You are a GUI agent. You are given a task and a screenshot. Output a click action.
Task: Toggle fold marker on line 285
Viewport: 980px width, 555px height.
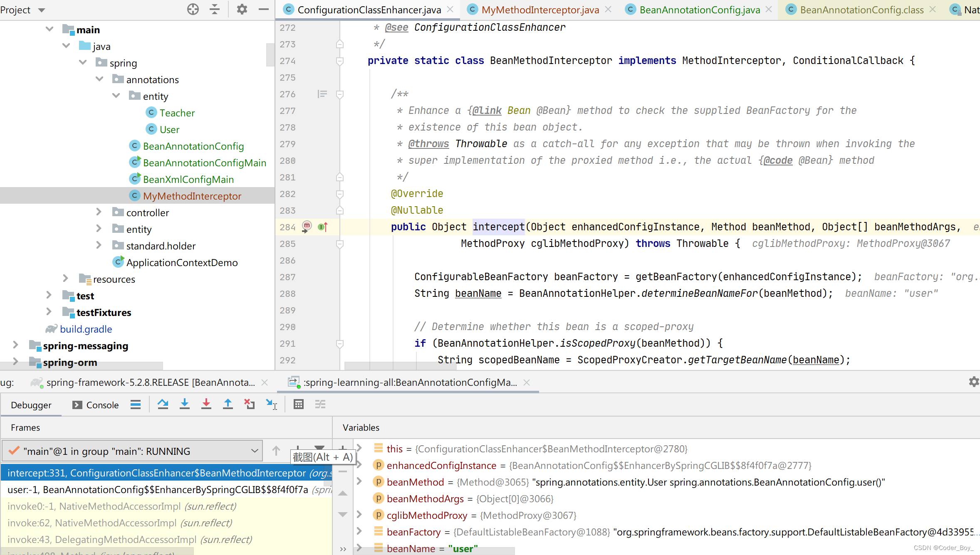(339, 244)
